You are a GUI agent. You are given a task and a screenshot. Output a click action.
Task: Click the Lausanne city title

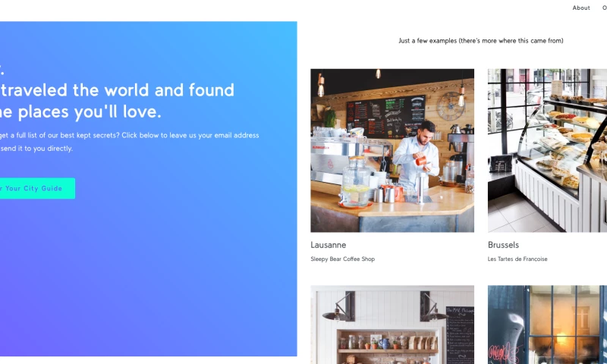pos(329,245)
